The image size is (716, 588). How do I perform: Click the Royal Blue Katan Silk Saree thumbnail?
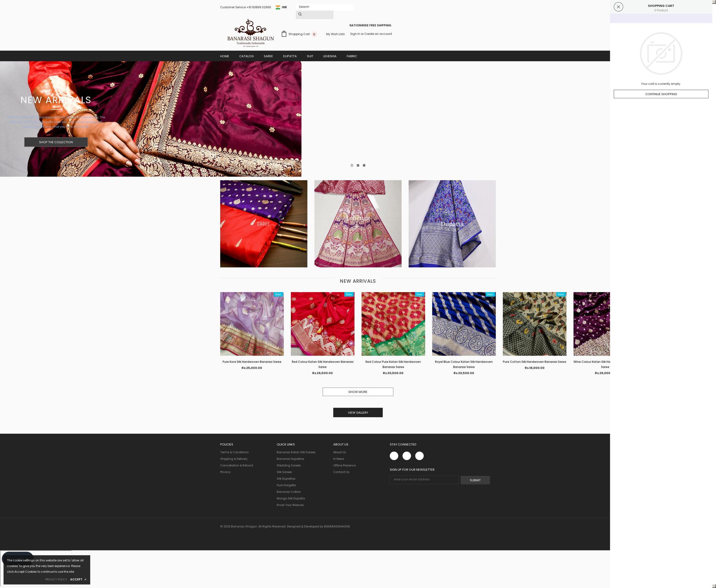(464, 324)
